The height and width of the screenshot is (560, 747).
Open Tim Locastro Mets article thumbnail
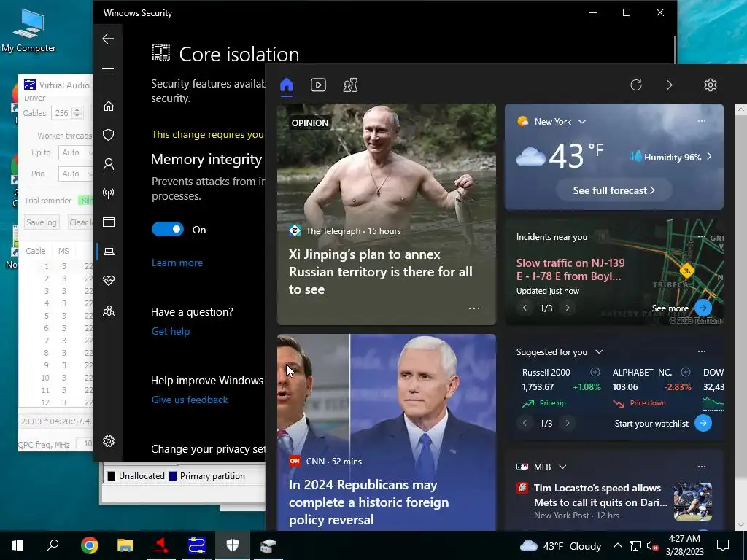click(x=693, y=502)
